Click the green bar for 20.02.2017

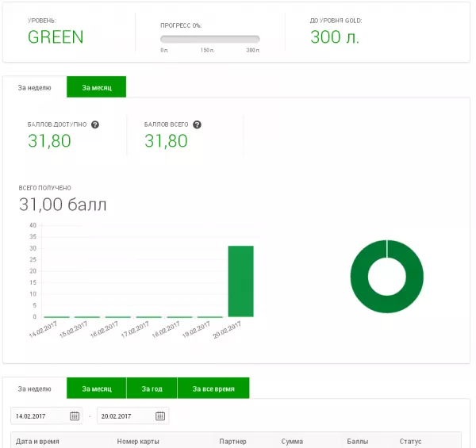[240, 281]
